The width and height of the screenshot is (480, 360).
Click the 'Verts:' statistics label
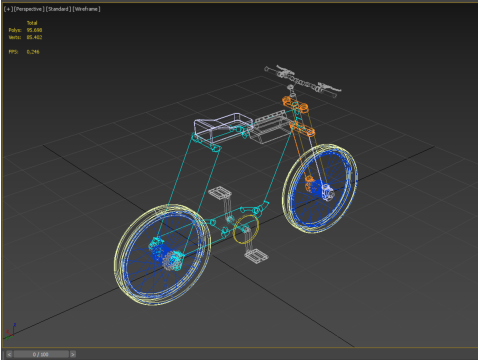pos(15,37)
